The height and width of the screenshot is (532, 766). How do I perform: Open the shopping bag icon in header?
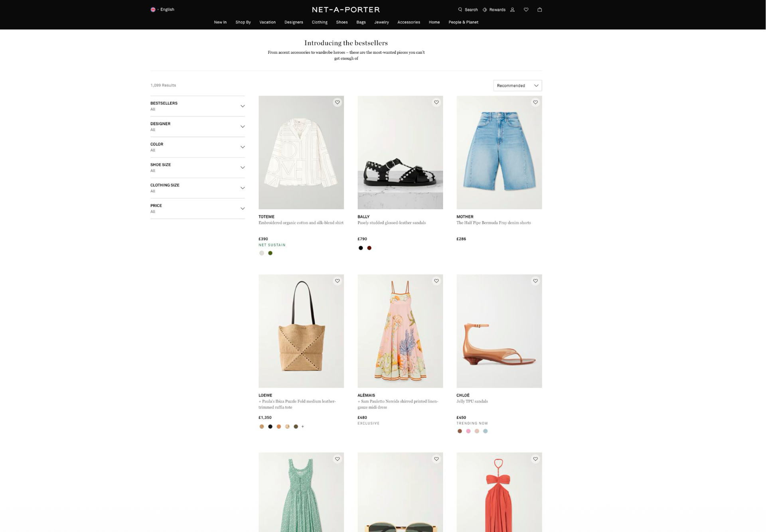[x=539, y=10]
